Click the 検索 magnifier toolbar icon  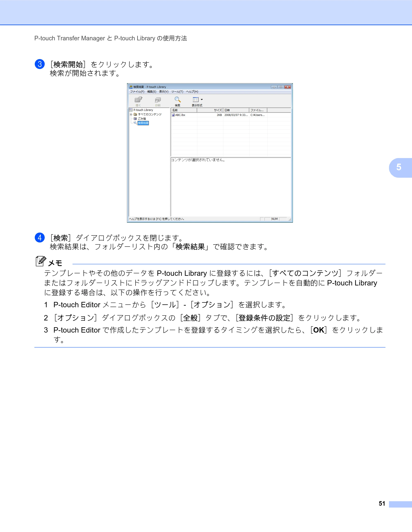[178, 100]
